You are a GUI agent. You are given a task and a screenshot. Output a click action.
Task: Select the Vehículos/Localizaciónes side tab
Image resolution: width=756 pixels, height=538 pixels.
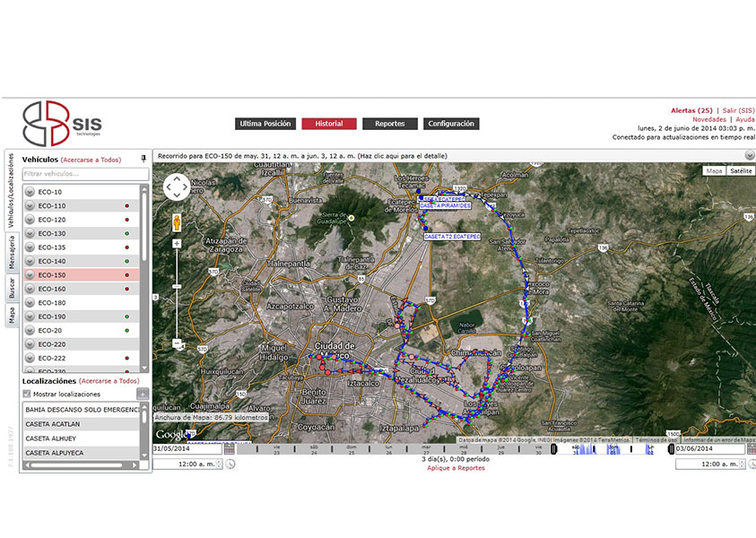tap(12, 191)
